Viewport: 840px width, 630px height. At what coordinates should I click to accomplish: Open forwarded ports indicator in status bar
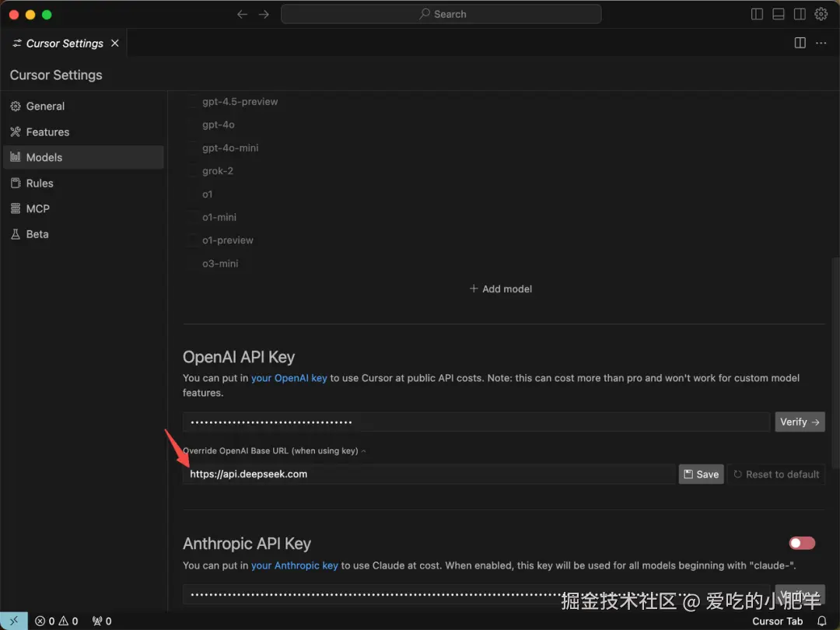[102, 621]
